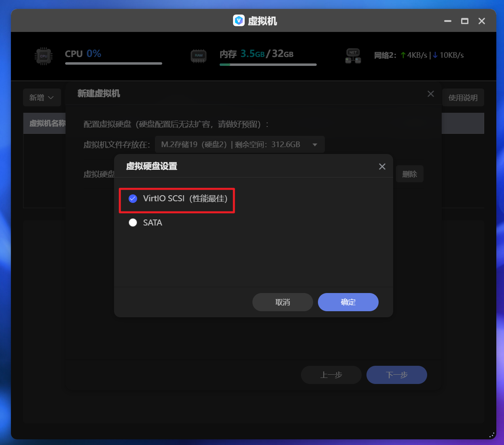Click the 虚拟硬盘设置 dialog title
The image size is (504, 445).
pyautogui.click(x=152, y=166)
